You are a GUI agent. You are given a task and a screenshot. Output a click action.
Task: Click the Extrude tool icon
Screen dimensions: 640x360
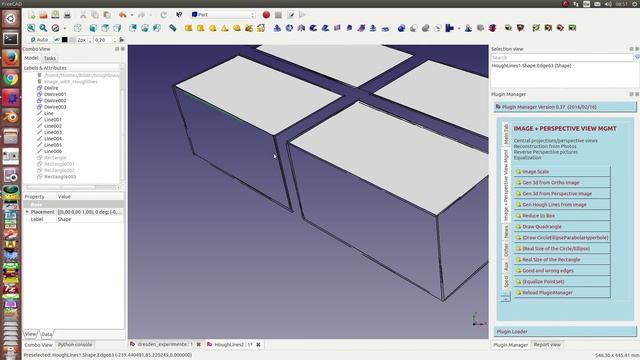click(x=277, y=28)
